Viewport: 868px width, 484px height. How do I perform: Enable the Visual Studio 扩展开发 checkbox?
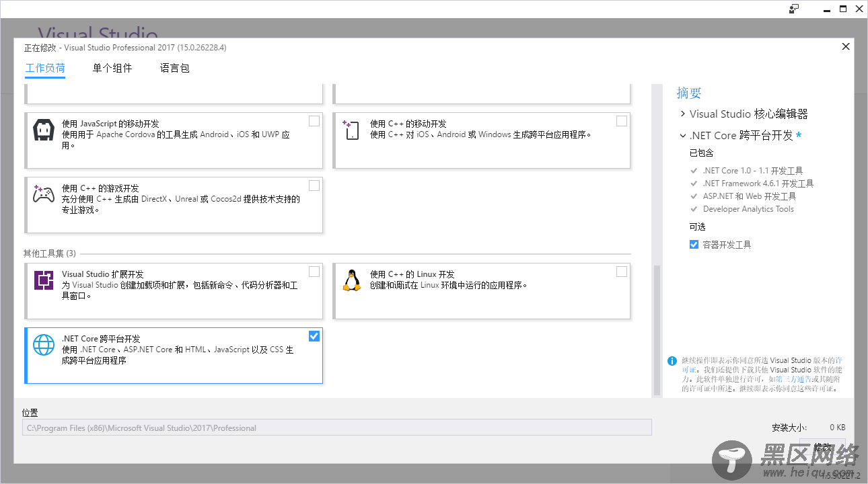(x=314, y=272)
